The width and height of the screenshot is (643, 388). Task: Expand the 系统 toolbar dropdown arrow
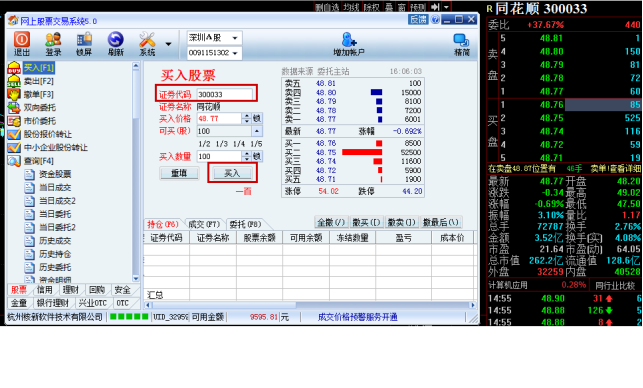tap(168, 44)
